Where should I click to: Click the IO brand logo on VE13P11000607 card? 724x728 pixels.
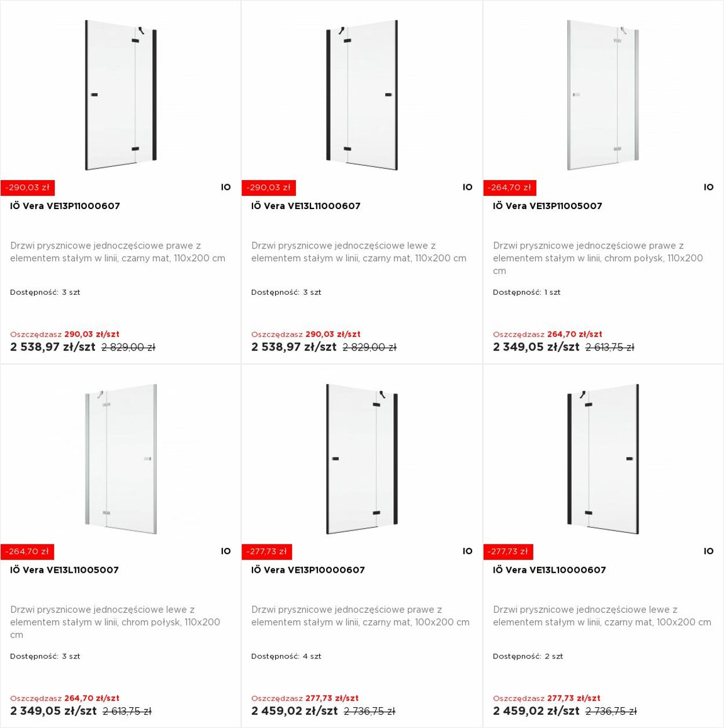[x=226, y=187]
